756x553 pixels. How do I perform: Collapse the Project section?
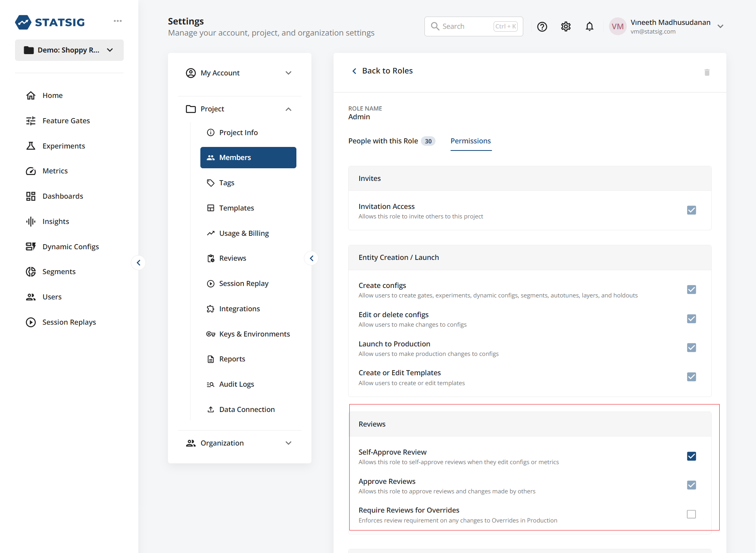point(288,109)
